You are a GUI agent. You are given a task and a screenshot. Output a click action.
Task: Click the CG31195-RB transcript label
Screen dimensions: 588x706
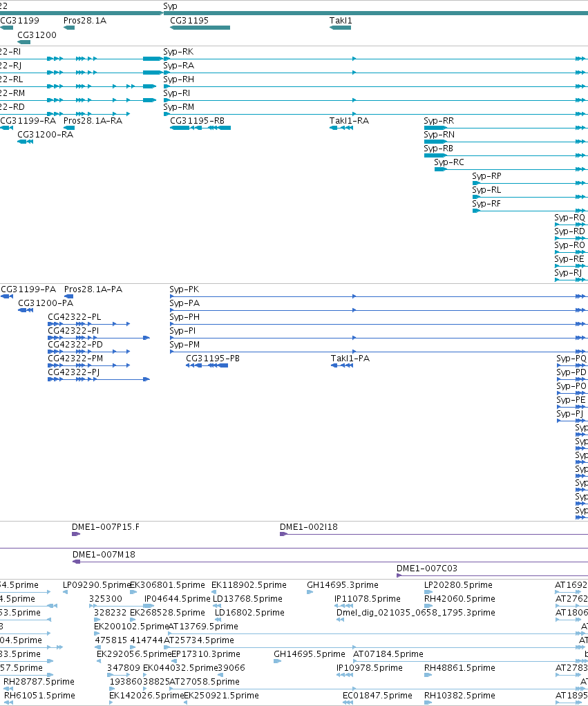point(197,121)
